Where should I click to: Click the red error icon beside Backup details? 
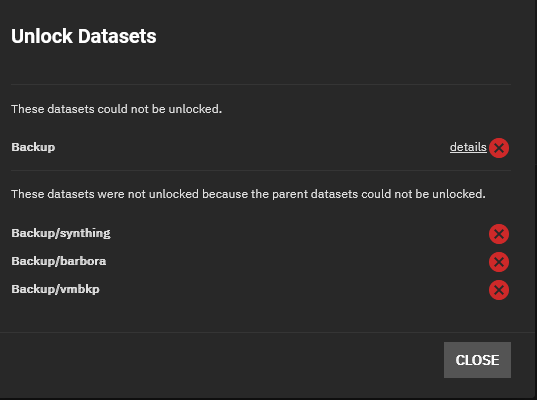pos(499,148)
